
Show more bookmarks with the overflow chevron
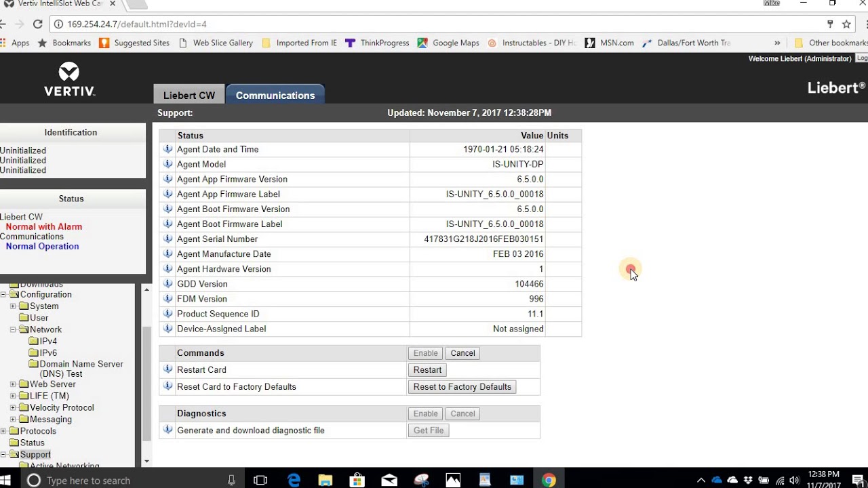click(777, 43)
